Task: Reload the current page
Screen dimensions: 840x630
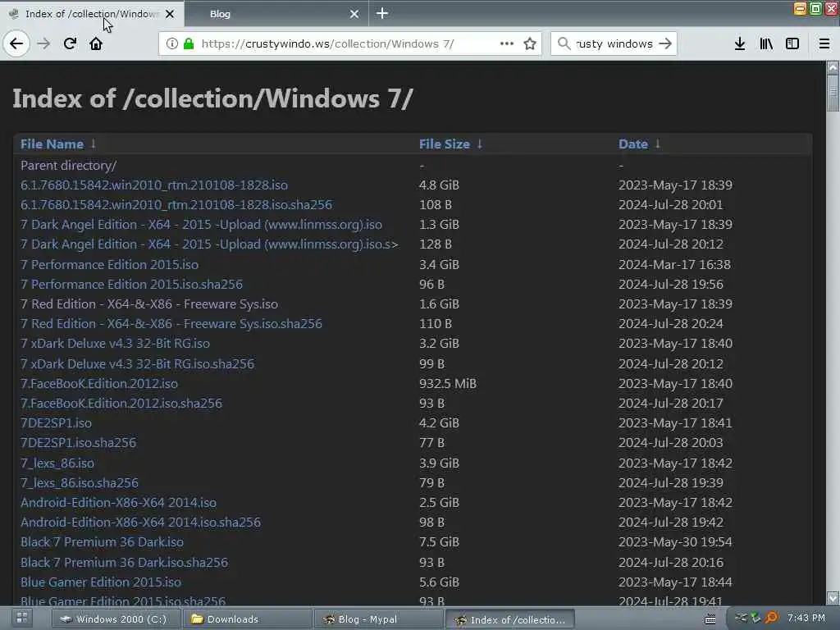Action: pos(71,44)
